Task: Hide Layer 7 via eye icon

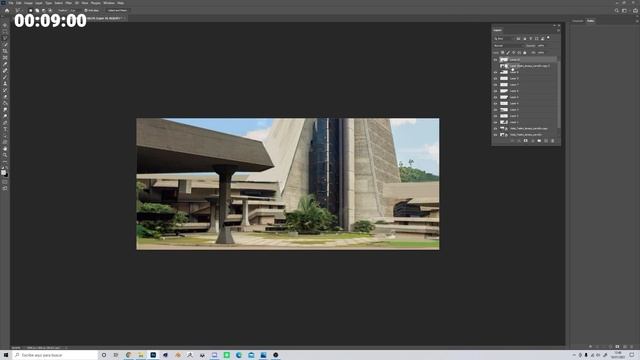Action: point(495,84)
